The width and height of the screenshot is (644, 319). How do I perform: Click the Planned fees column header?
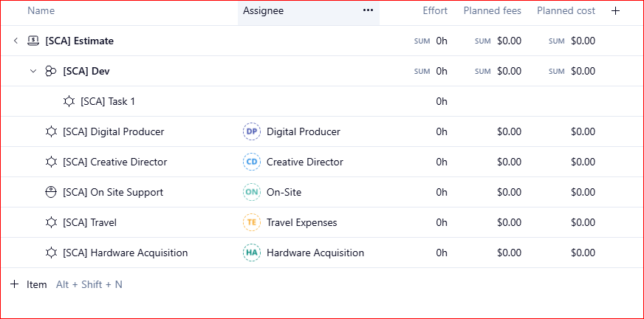point(492,11)
